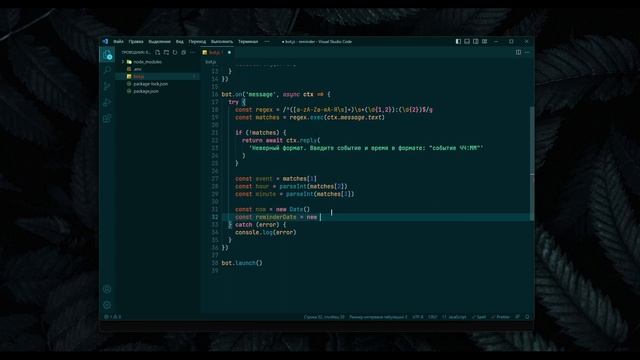The width and height of the screenshot is (640, 360).
Task: Click the errors and warnings status item
Action: tap(113, 317)
